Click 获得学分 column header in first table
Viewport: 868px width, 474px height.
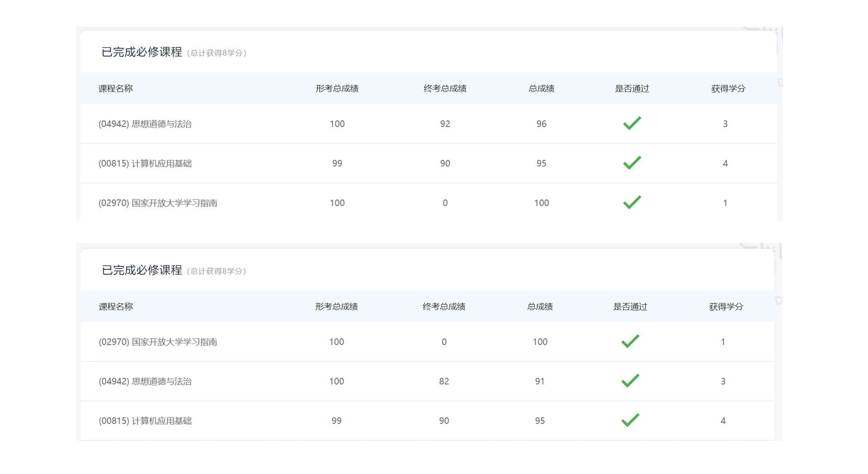point(728,89)
